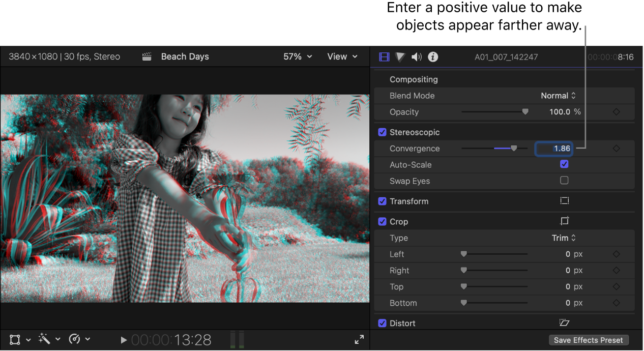The width and height of the screenshot is (644, 351).
Task: Open the Blend Mode dropdown
Action: click(x=558, y=95)
